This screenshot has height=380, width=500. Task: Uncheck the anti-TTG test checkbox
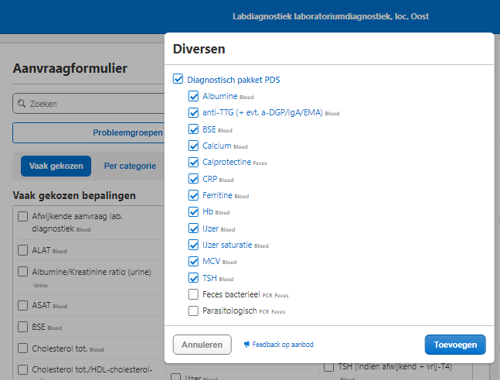(193, 112)
